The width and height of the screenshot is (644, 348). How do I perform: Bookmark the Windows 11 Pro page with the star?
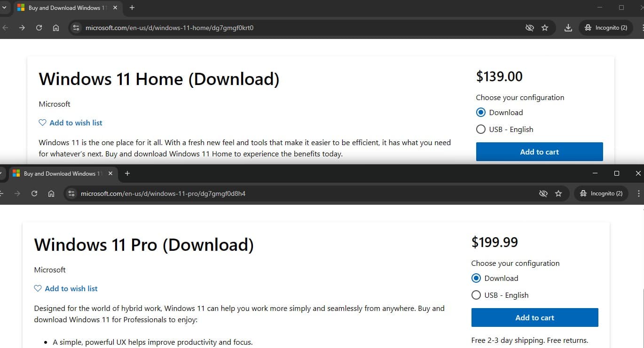[558, 193]
